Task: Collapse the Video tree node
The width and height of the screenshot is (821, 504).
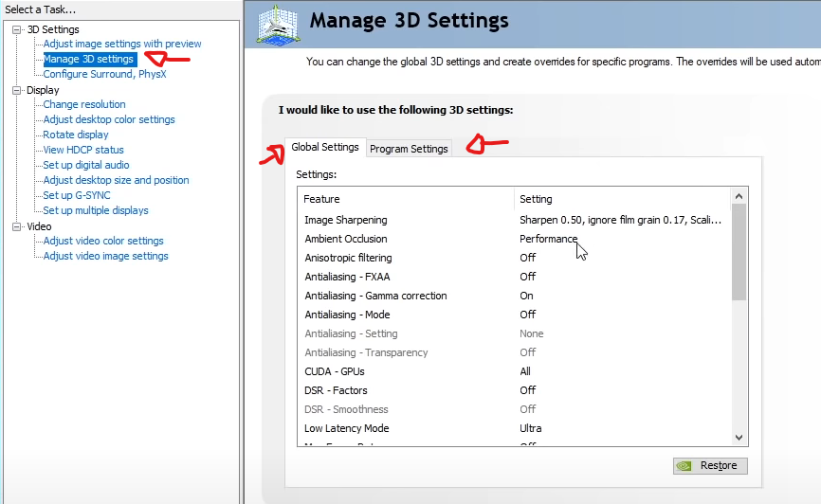Action: click(x=17, y=226)
